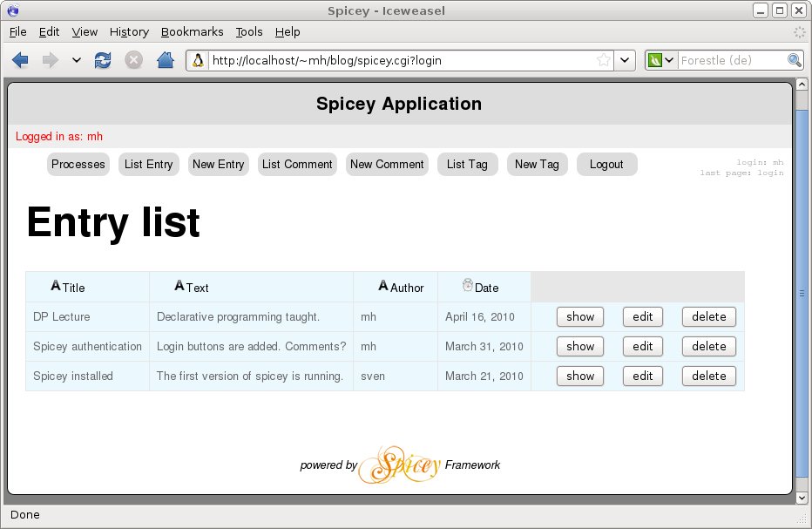Click the scrollbar up arrow
This screenshot has height=529, width=812.
(802, 84)
